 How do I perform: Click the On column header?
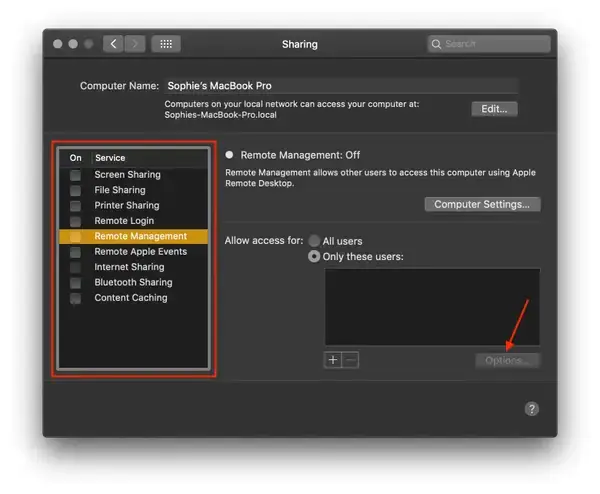point(75,158)
